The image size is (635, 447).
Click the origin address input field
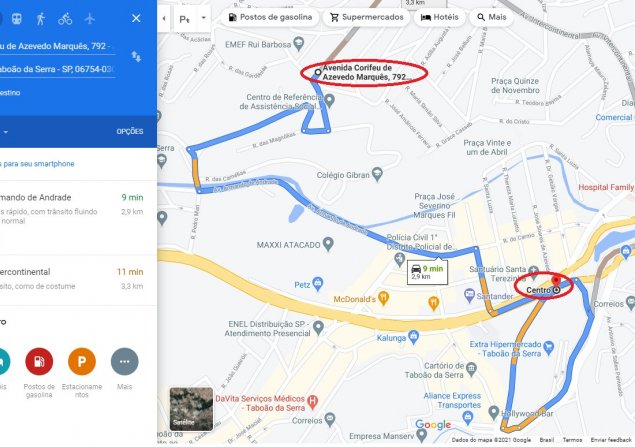tap(58, 46)
